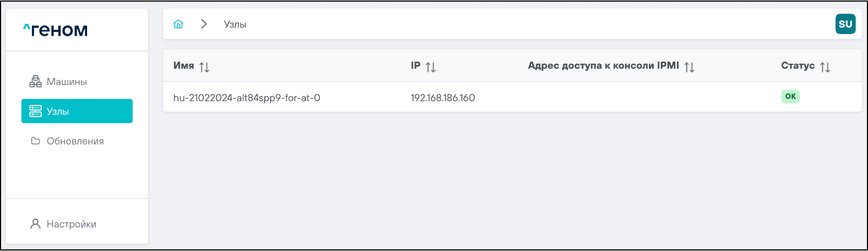Viewport: 868px width, 251px height.
Task: Select the Обновления menu item
Action: coord(75,141)
